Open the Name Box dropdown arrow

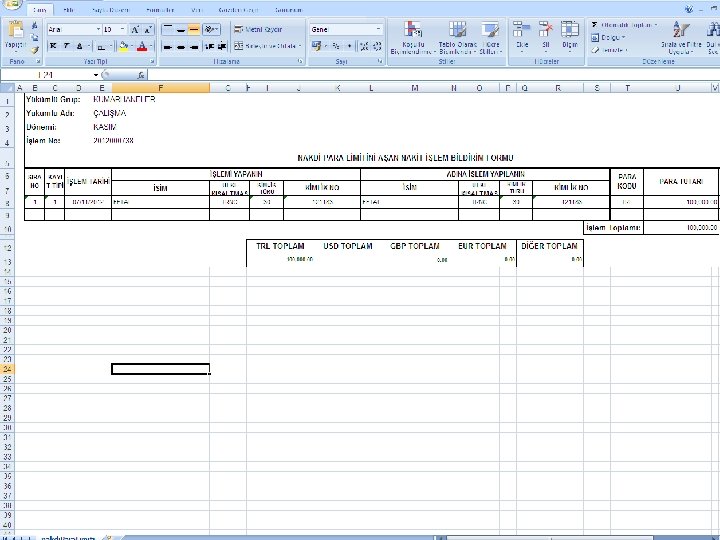(96, 75)
